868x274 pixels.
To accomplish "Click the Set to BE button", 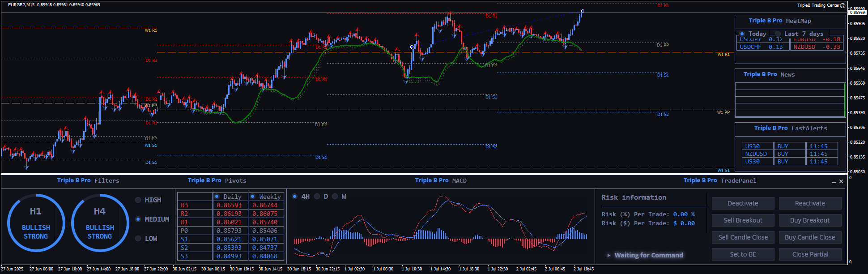I will (743, 254).
